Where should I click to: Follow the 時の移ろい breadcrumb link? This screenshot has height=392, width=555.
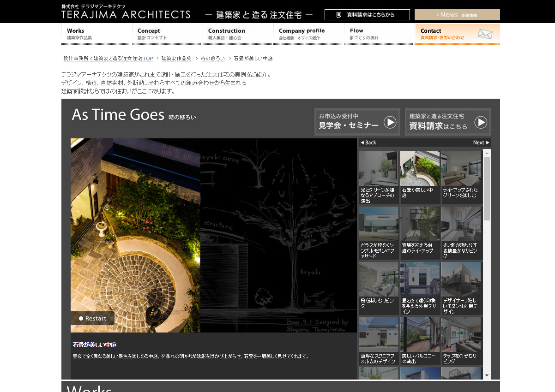point(213,59)
